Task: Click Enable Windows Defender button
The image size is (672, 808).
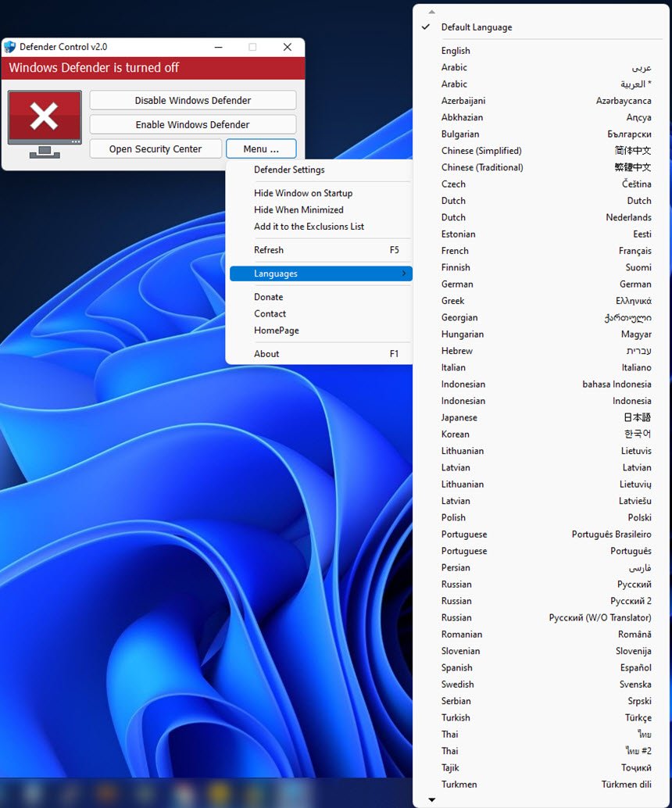Action: click(x=193, y=125)
